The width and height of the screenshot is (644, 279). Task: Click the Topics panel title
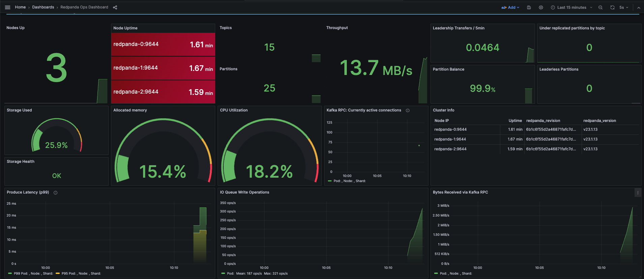click(x=226, y=28)
